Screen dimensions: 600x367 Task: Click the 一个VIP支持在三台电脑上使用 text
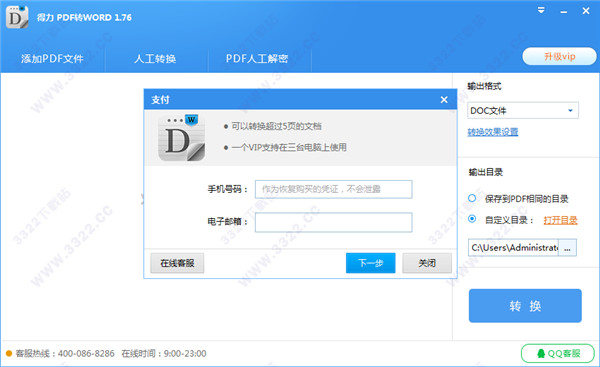click(x=289, y=147)
